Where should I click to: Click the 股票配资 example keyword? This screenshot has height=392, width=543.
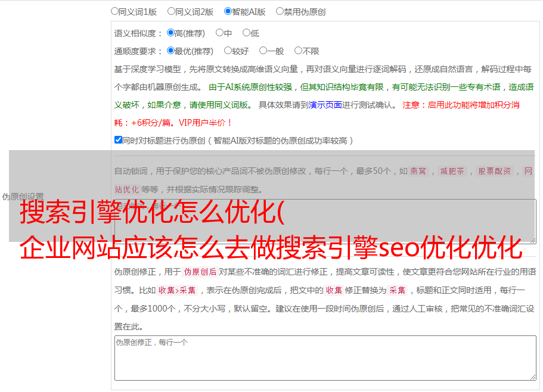tap(494, 171)
